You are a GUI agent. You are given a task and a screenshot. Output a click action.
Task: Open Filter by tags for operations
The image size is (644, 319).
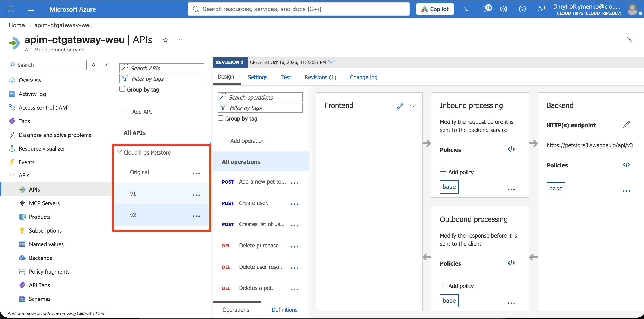[260, 108]
